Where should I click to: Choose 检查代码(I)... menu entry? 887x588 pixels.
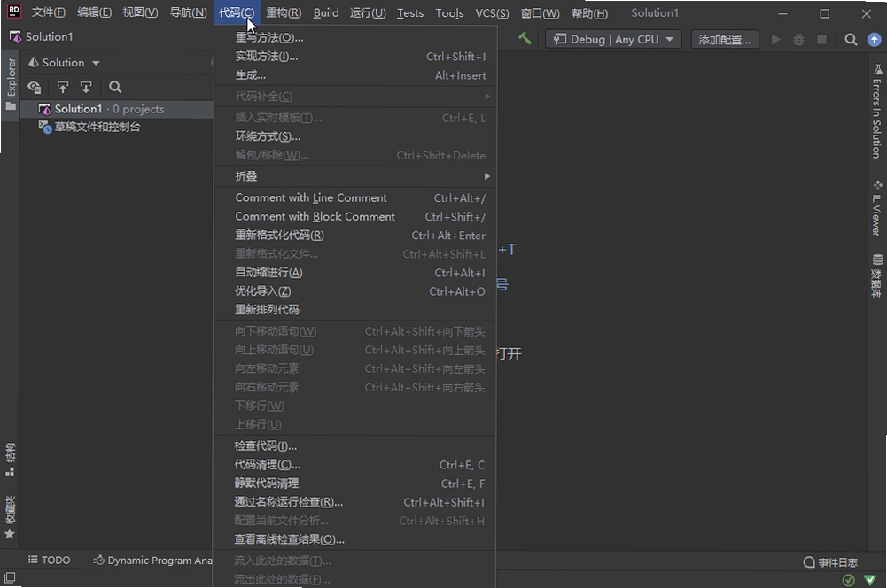[355, 446]
